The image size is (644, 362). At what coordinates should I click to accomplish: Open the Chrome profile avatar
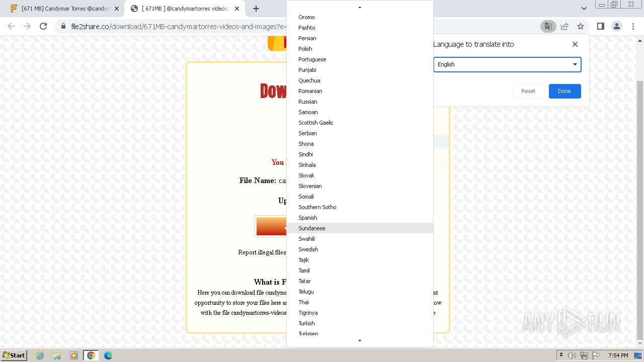pos(617,26)
